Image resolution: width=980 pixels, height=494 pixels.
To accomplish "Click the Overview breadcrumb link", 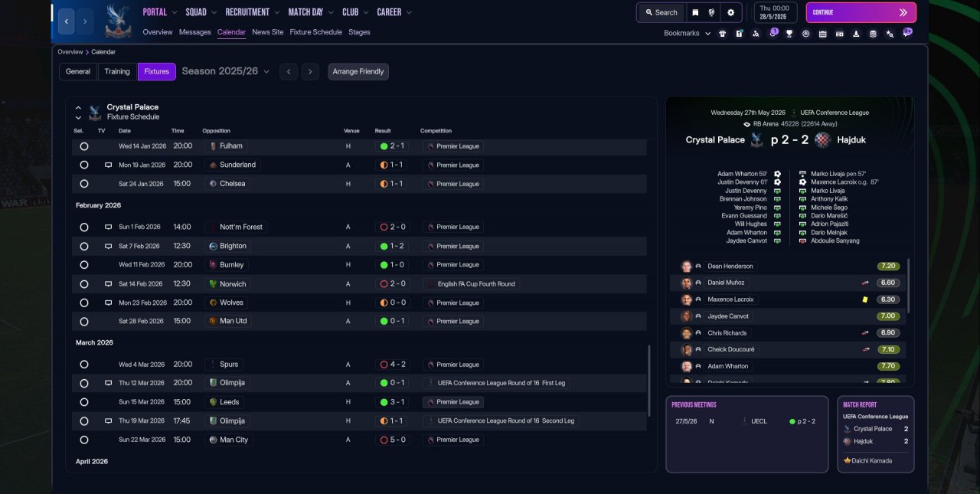I will tap(70, 52).
